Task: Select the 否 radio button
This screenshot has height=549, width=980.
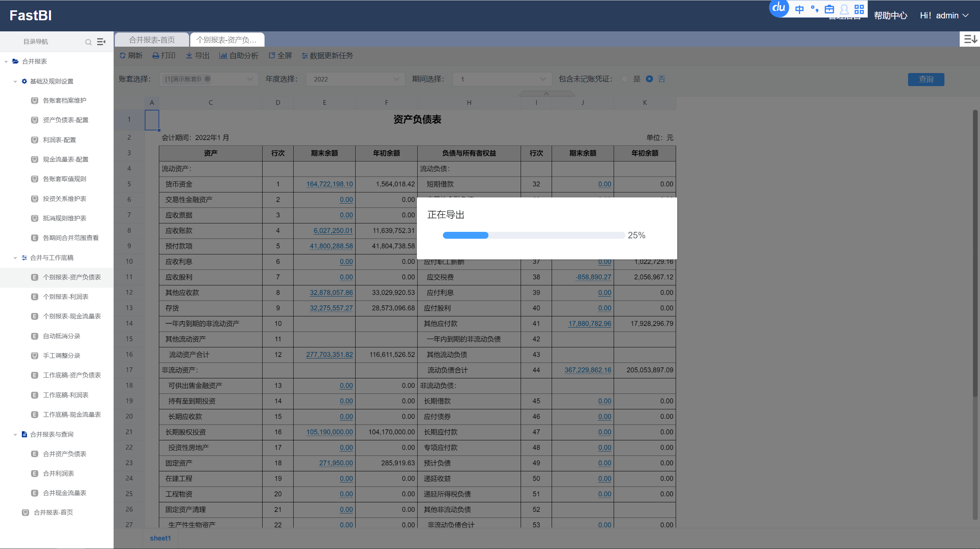Action: coord(649,79)
